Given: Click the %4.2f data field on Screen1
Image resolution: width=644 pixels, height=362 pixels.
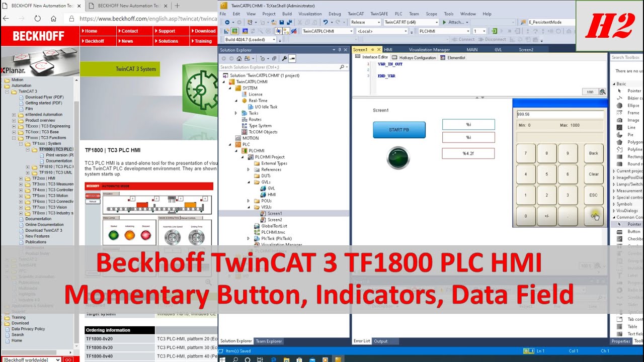Looking at the screenshot, I should [468, 153].
